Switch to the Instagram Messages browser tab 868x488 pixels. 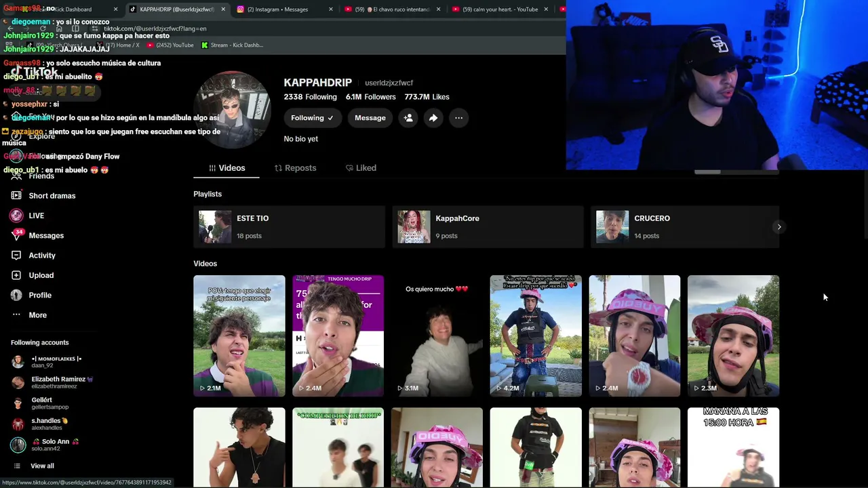(x=277, y=9)
